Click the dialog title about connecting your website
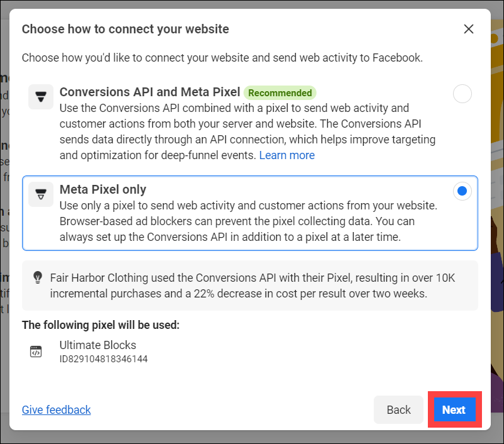 [125, 29]
